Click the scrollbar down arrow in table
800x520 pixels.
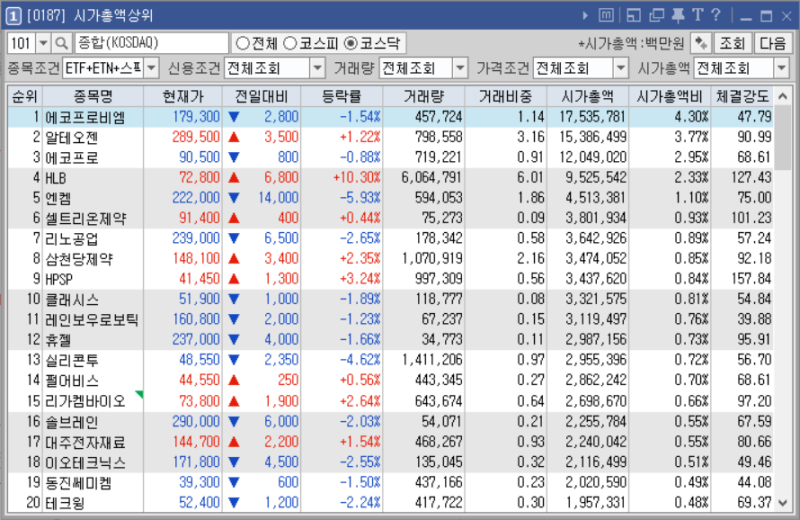(783, 503)
